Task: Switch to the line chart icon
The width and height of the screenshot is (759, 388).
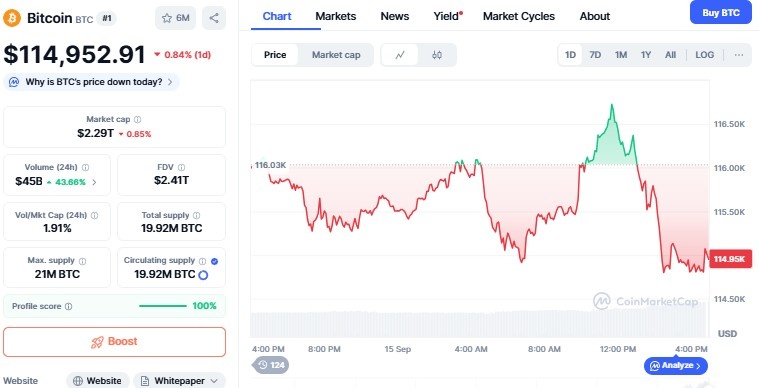Action: (x=400, y=55)
